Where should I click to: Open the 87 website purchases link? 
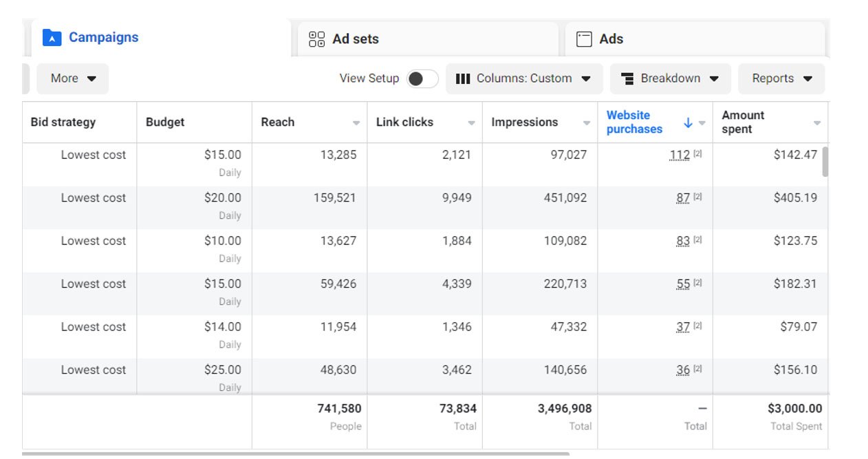[x=682, y=198]
